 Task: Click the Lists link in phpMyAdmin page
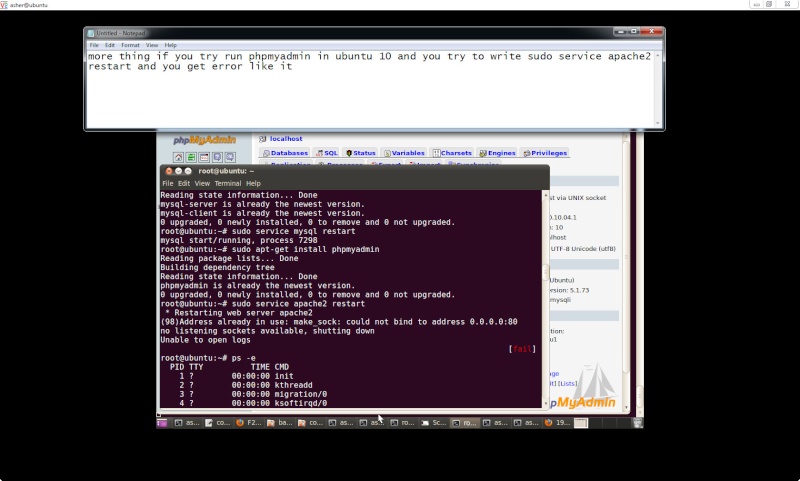click(567, 384)
